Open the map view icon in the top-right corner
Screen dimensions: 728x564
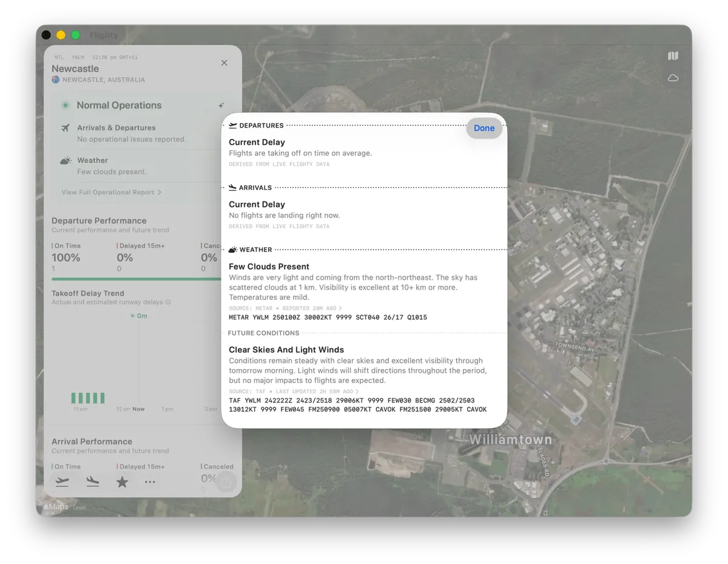tap(673, 56)
